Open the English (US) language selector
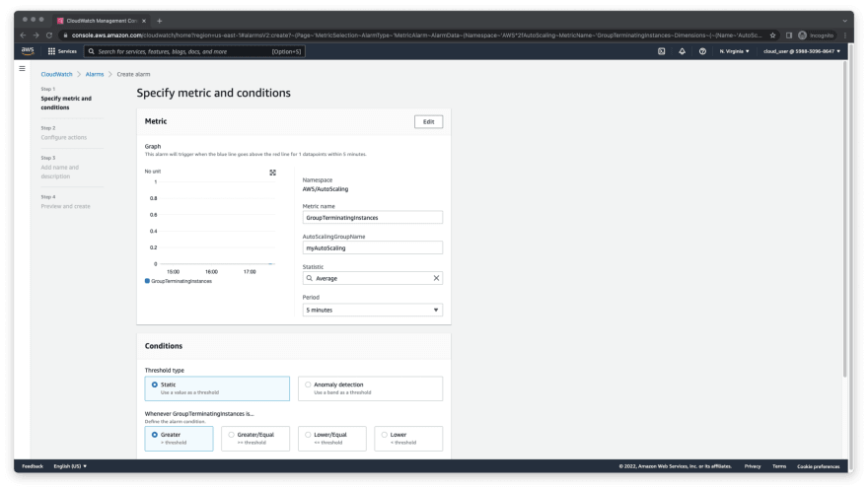The width and height of the screenshot is (868, 490). 70,466
